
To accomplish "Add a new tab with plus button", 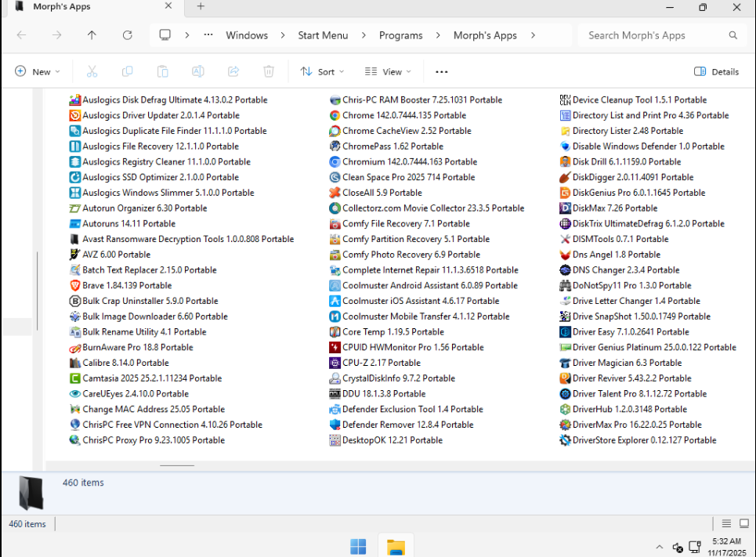I will 201,6.
